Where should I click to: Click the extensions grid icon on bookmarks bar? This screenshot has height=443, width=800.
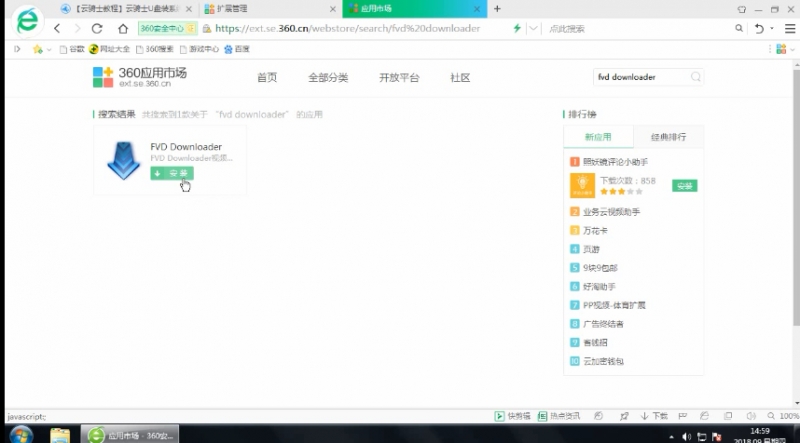[781, 49]
